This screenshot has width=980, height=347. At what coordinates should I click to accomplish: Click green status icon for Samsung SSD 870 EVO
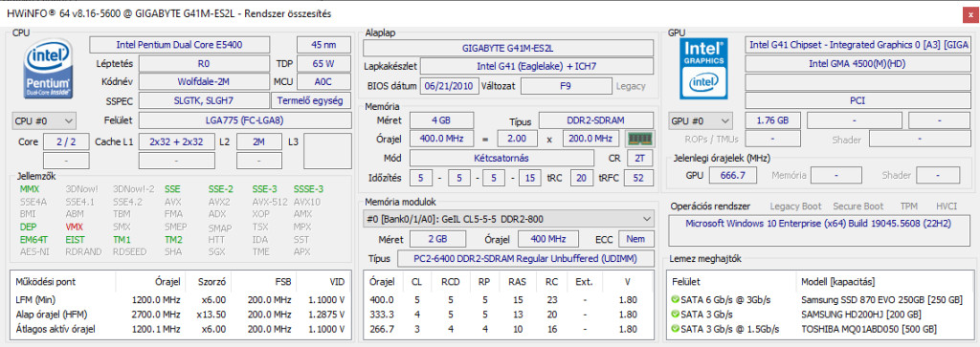click(x=675, y=300)
